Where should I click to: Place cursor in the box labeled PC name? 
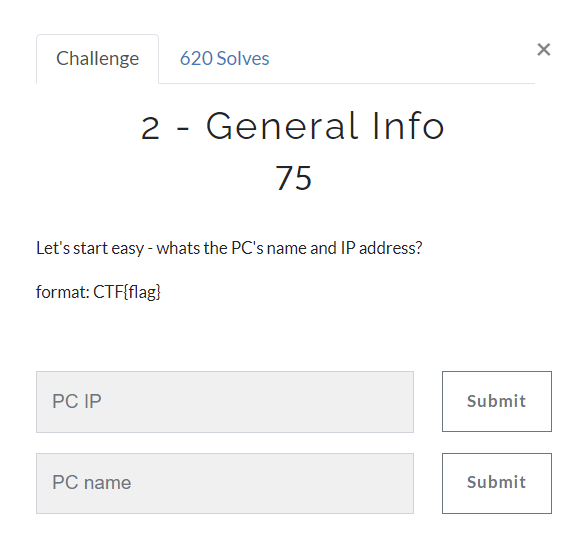coord(225,483)
